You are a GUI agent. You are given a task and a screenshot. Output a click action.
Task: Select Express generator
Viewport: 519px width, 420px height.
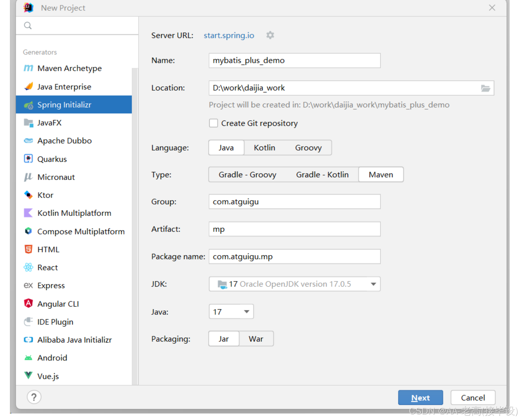74,286
